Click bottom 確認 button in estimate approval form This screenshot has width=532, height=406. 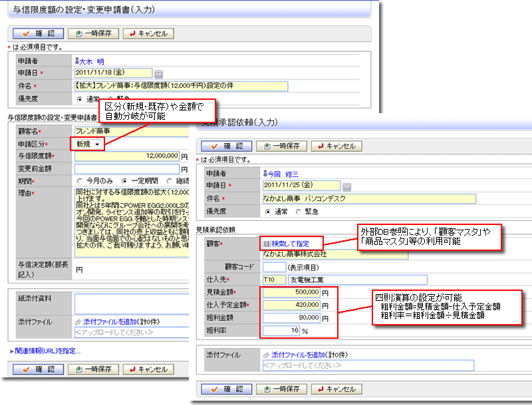tap(226, 389)
